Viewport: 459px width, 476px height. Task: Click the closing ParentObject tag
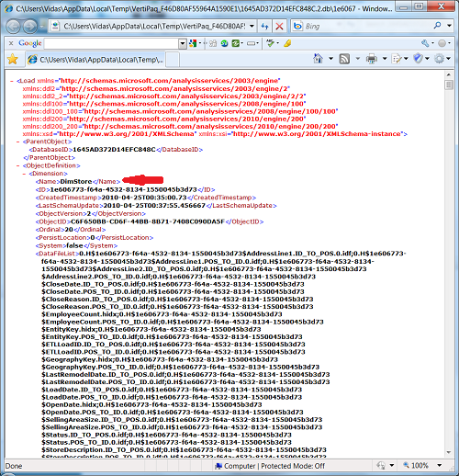(x=49, y=158)
